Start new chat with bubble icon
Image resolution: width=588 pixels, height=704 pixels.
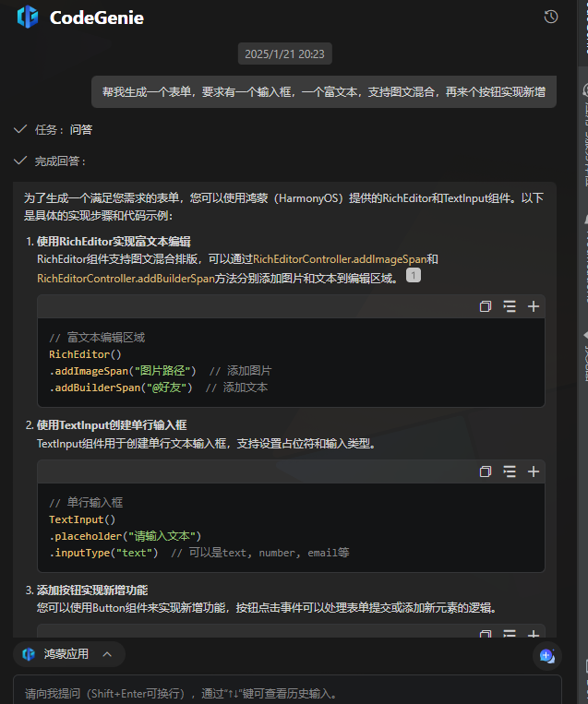pyautogui.click(x=547, y=656)
